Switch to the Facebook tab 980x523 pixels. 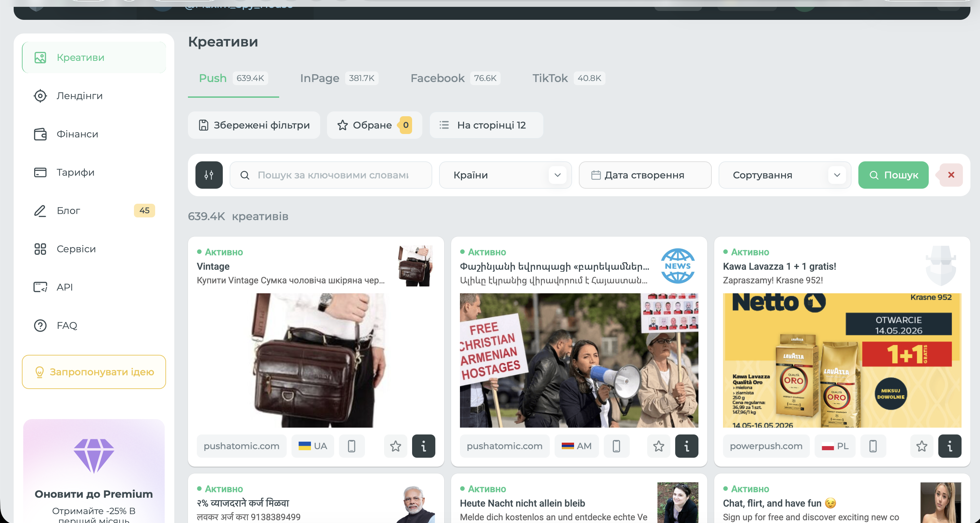click(x=455, y=78)
